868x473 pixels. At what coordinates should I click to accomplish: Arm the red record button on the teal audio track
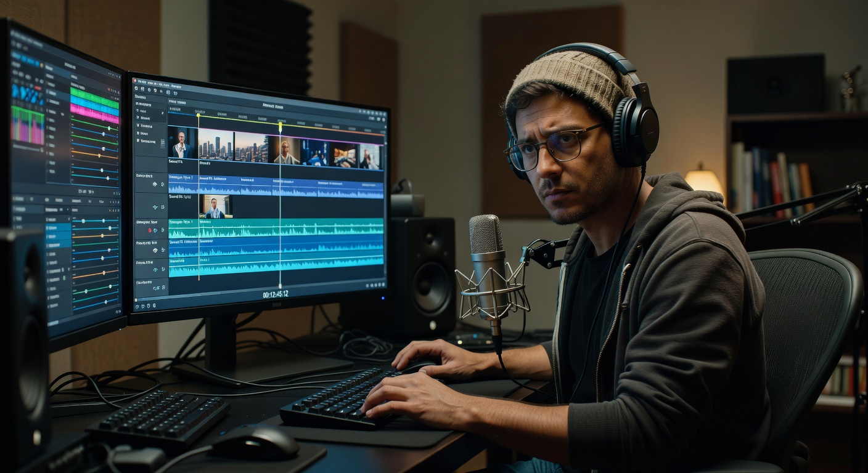pos(150,230)
